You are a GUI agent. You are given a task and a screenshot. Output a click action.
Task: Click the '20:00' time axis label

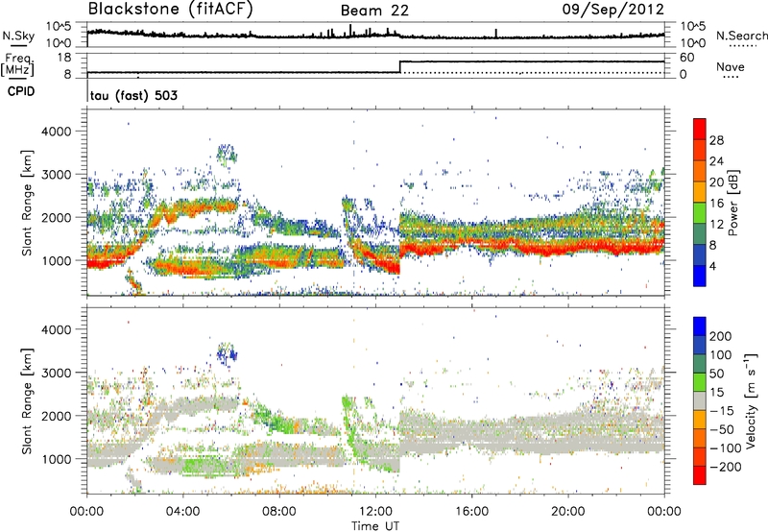click(x=568, y=512)
